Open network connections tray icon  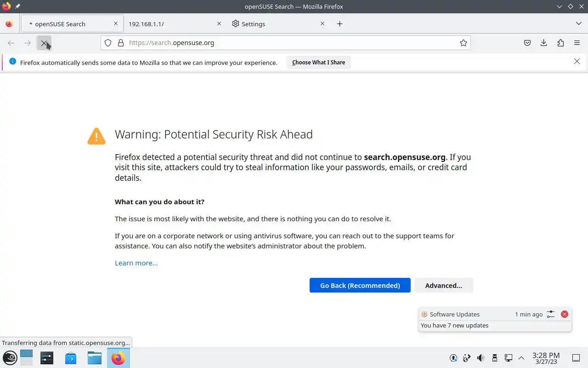coord(509,358)
